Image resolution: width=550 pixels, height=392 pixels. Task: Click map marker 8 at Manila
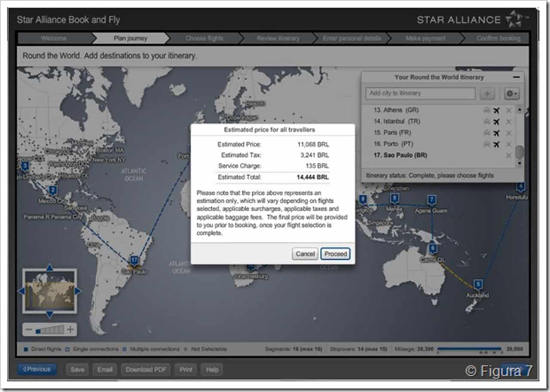pos(394,198)
